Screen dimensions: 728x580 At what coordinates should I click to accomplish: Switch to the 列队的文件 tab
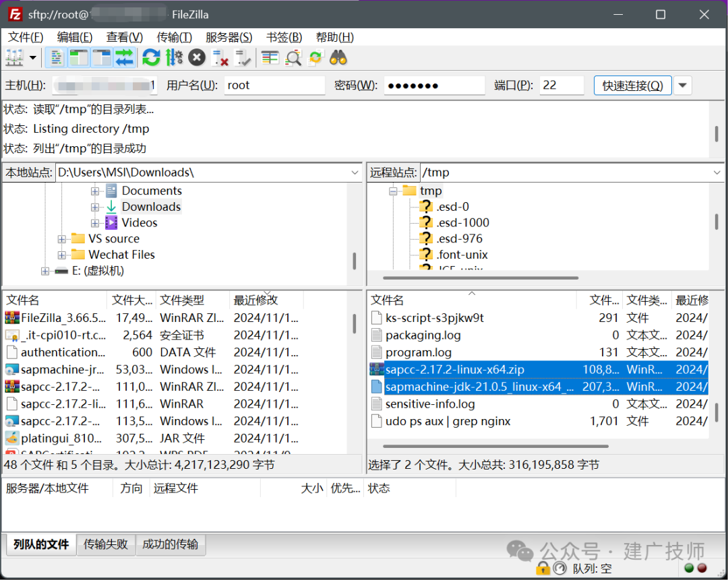pyautogui.click(x=41, y=544)
